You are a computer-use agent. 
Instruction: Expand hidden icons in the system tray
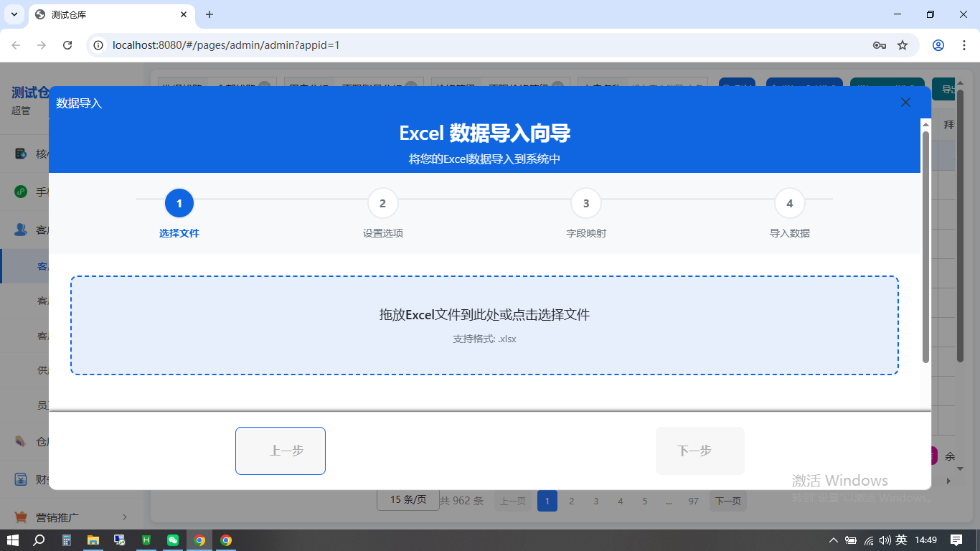pos(834,540)
